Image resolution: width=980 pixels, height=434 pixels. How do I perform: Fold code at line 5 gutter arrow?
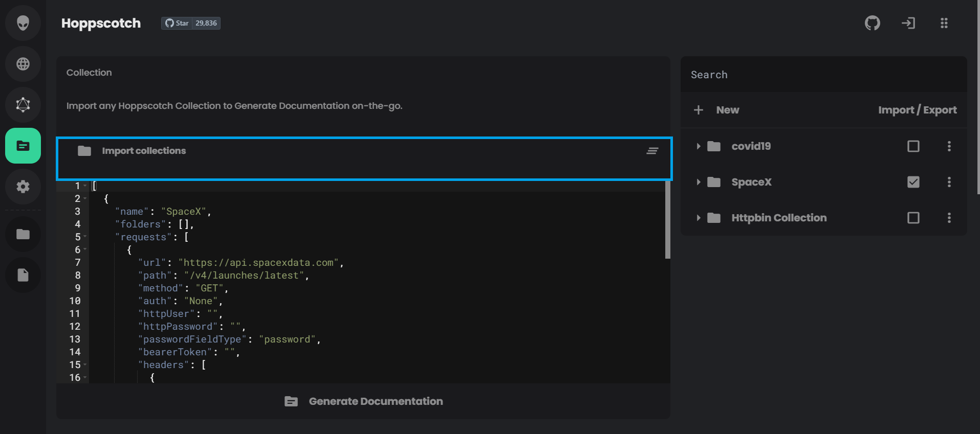[x=85, y=237]
